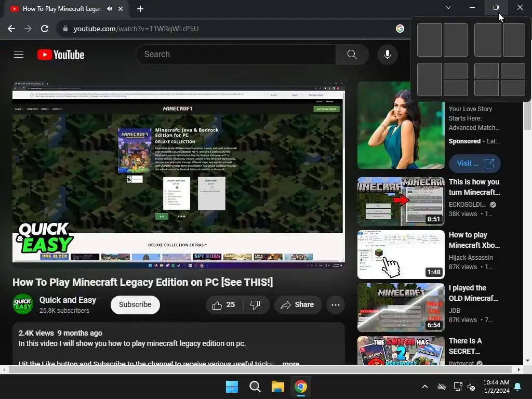Click Chrome icon in taskbar
532x399 pixels.
(x=301, y=387)
